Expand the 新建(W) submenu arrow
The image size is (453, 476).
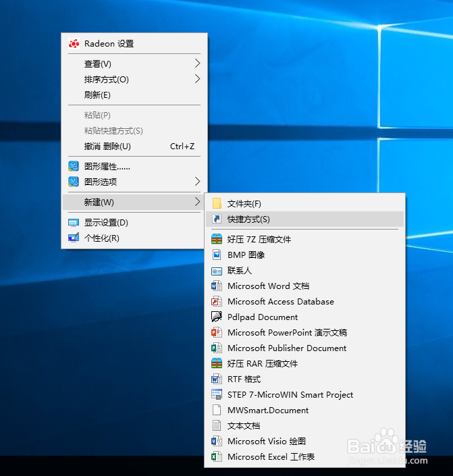click(x=197, y=202)
